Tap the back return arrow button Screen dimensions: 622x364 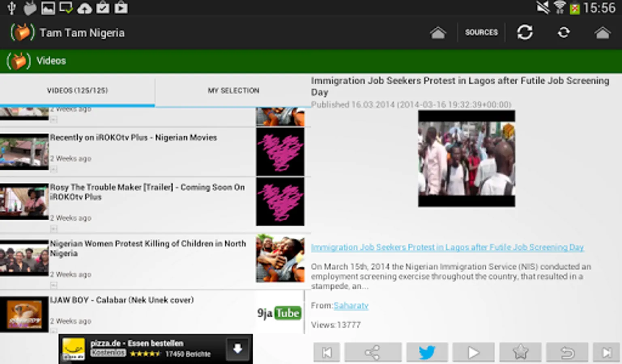567,352
